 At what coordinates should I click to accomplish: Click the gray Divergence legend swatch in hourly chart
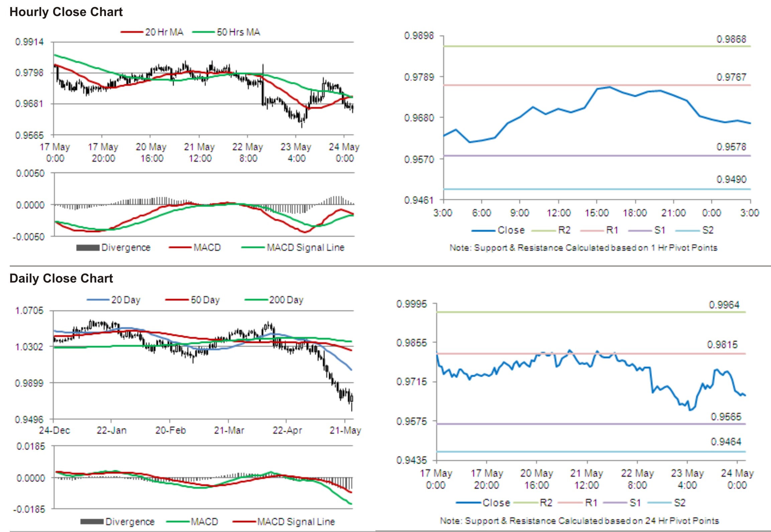coord(88,248)
